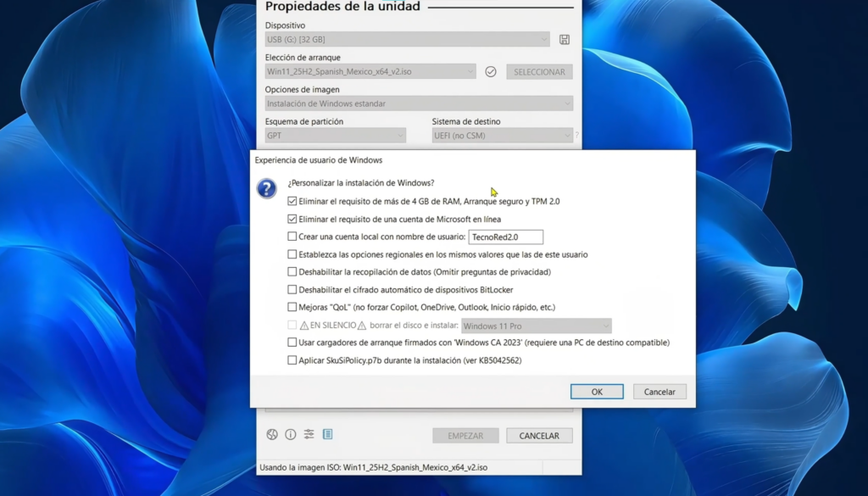The height and width of the screenshot is (496, 868).
Task: Open the Elección de arranque ISO dropdown
Action: (370, 71)
